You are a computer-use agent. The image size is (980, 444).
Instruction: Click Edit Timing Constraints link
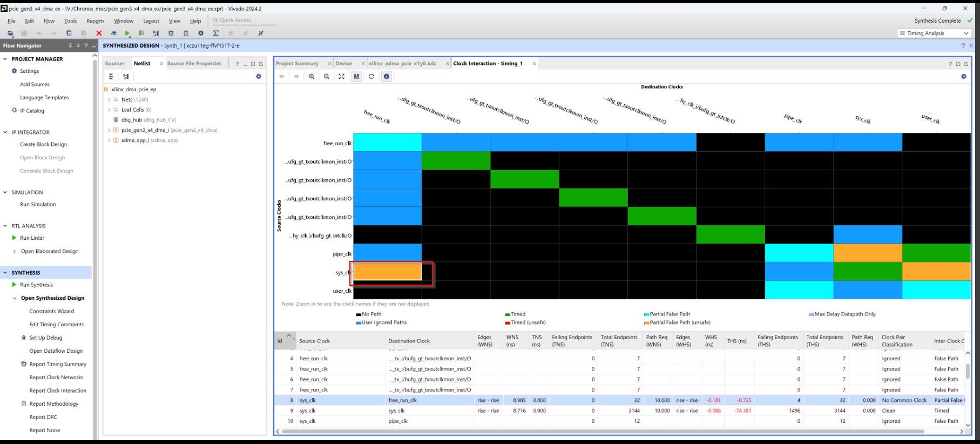(56, 325)
